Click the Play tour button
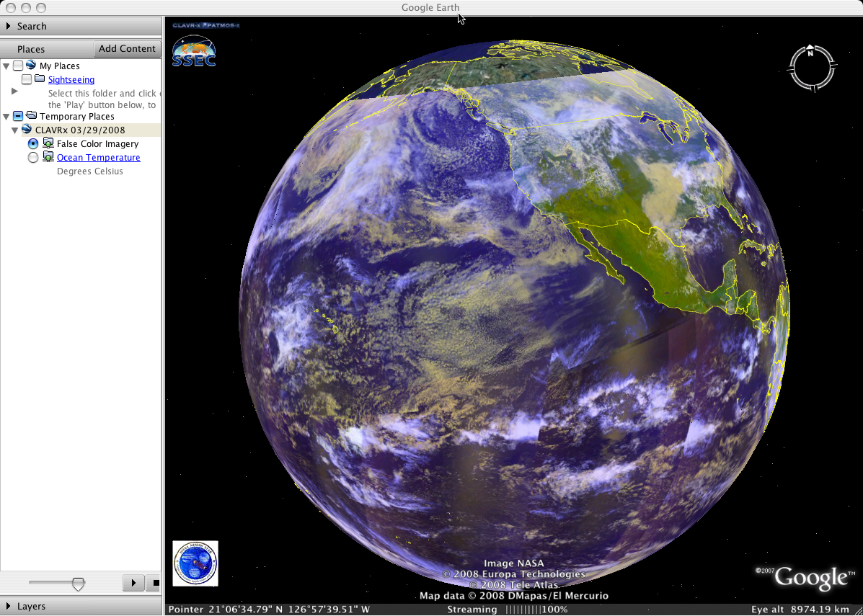863x616 pixels. click(133, 582)
